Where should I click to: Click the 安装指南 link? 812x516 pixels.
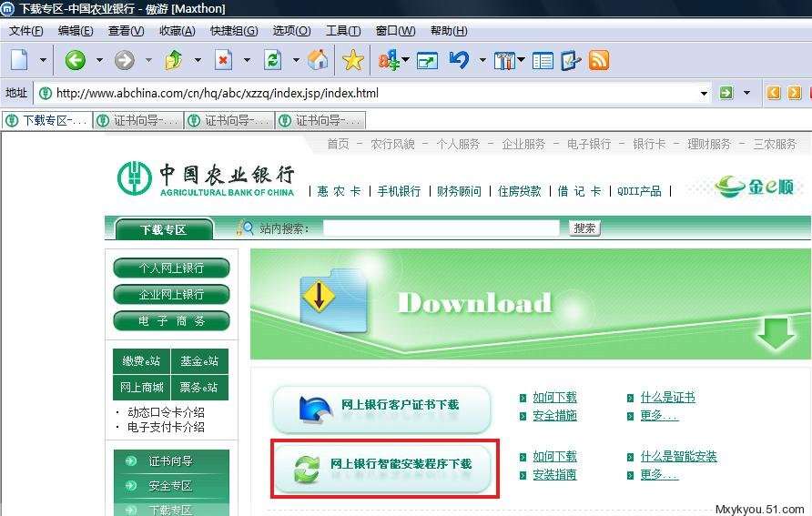pos(554,474)
